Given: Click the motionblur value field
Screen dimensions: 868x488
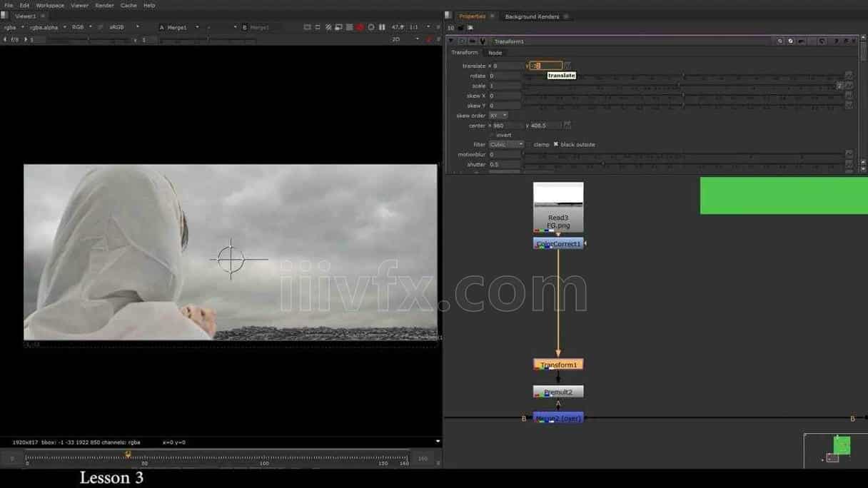Looking at the screenshot, I should point(505,154).
